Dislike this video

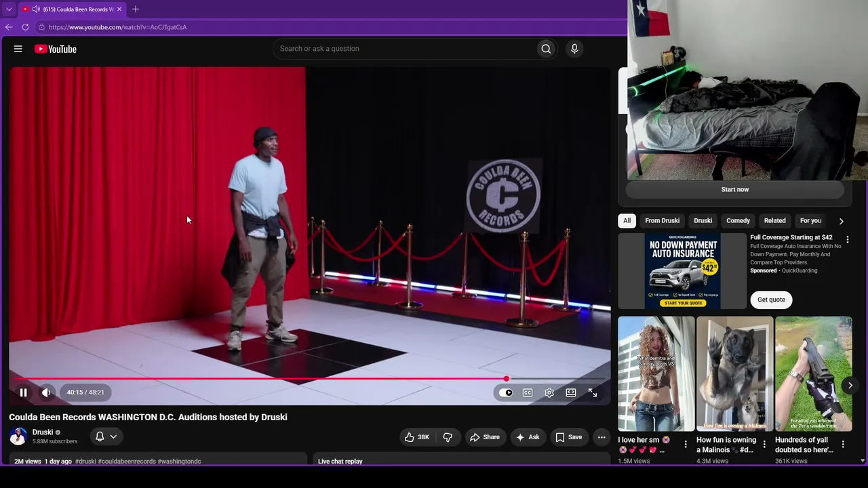click(448, 437)
